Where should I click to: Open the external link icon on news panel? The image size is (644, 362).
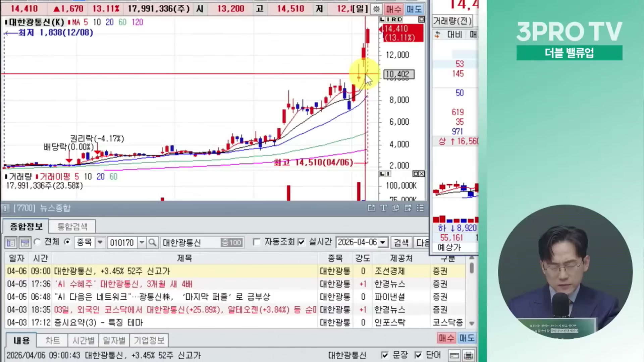(371, 208)
